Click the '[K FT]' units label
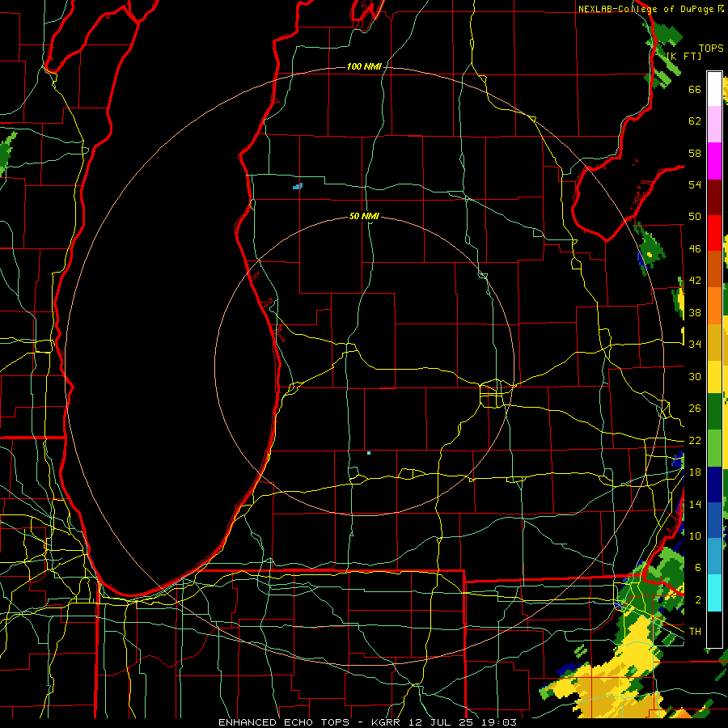The height and width of the screenshot is (728, 728). pyautogui.click(x=684, y=56)
